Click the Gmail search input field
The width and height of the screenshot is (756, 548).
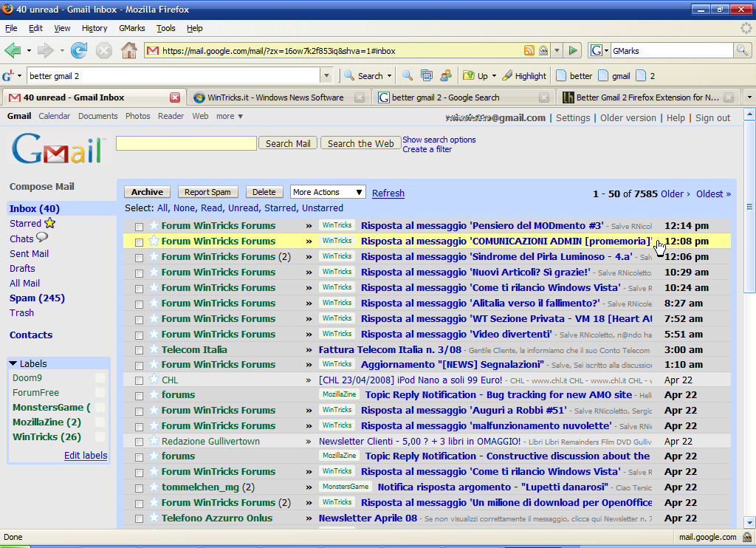point(186,143)
